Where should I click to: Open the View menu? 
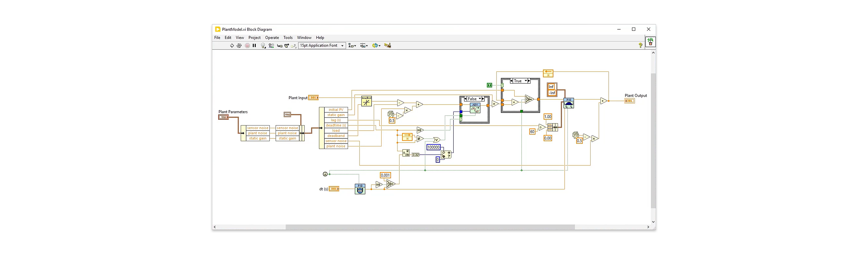(240, 38)
